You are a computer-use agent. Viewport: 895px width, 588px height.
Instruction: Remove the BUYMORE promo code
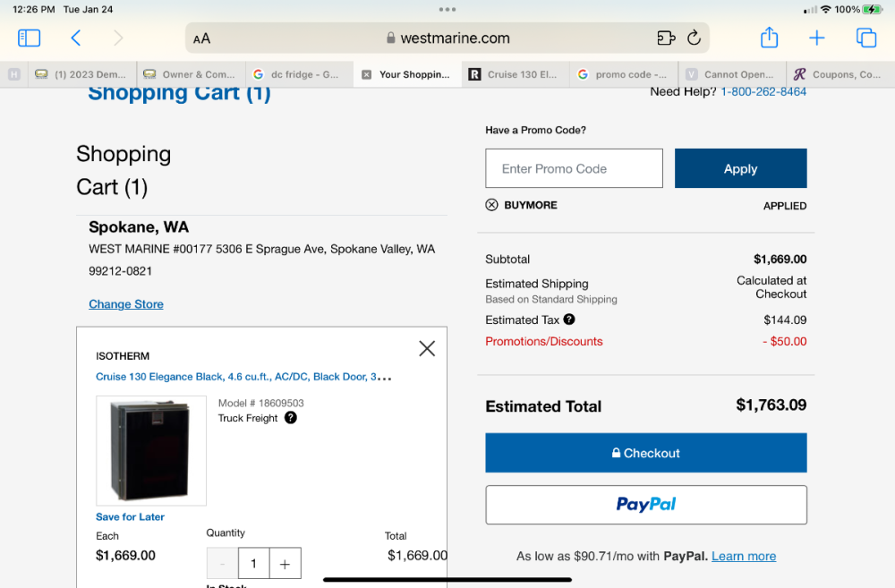pyautogui.click(x=491, y=205)
